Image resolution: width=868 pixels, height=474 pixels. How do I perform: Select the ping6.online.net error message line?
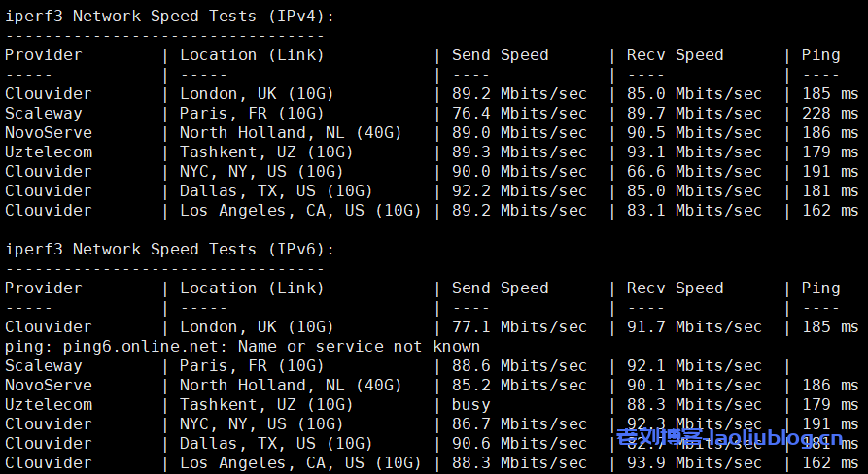[242, 346]
